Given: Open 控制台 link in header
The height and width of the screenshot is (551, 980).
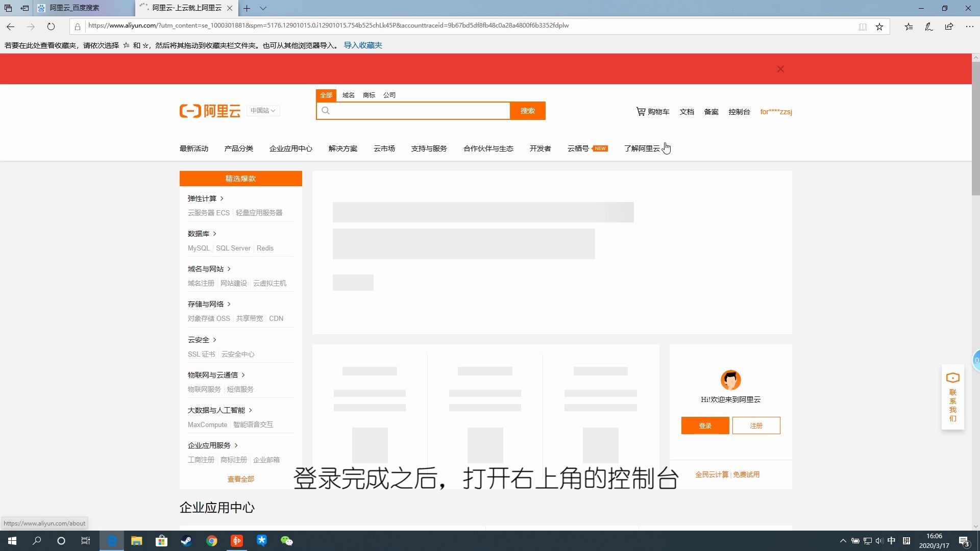Looking at the screenshot, I should tap(739, 112).
